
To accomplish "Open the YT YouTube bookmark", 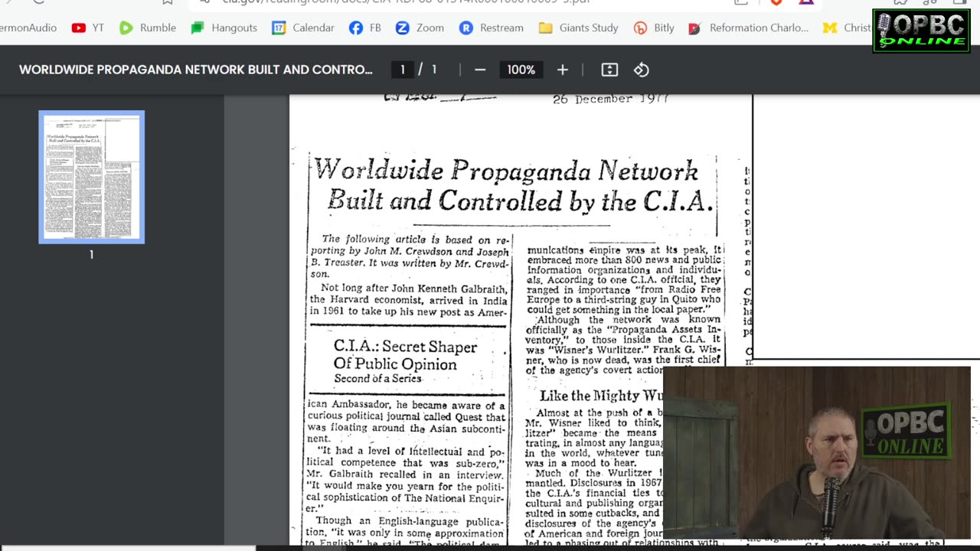I will click(87, 28).
